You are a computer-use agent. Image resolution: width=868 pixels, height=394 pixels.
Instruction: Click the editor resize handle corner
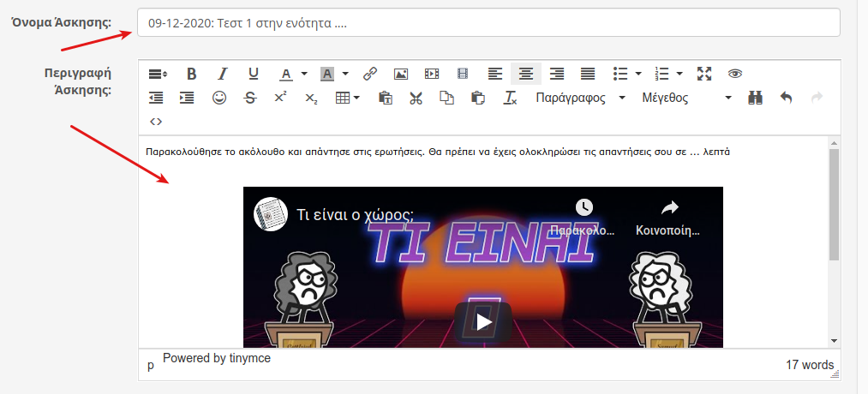[836, 374]
